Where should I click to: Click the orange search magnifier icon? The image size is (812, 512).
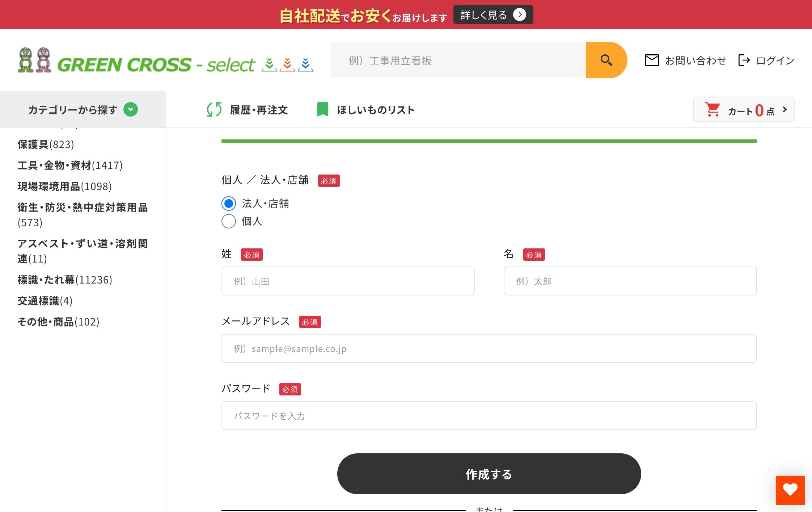[x=606, y=60]
